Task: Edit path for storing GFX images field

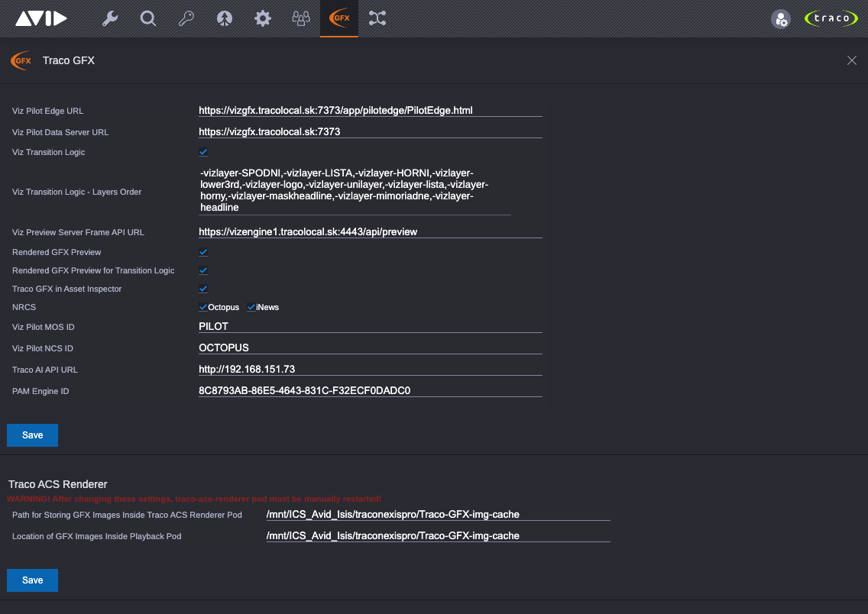Action: point(438,515)
